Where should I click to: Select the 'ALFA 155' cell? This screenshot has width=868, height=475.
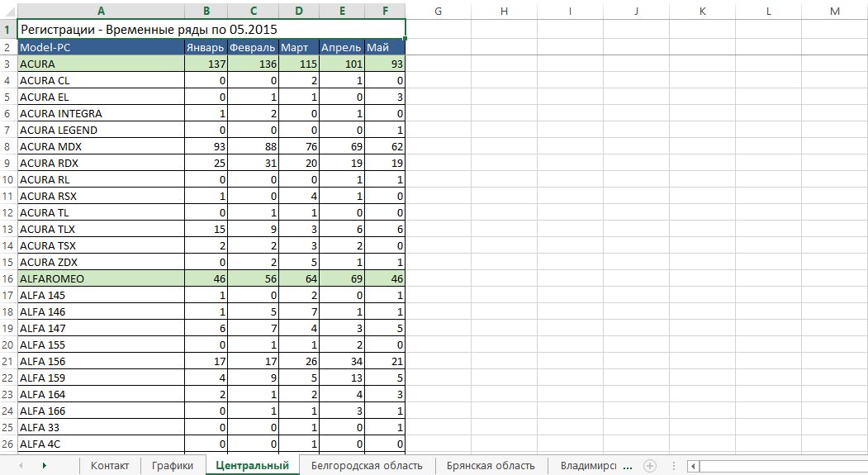(x=101, y=345)
